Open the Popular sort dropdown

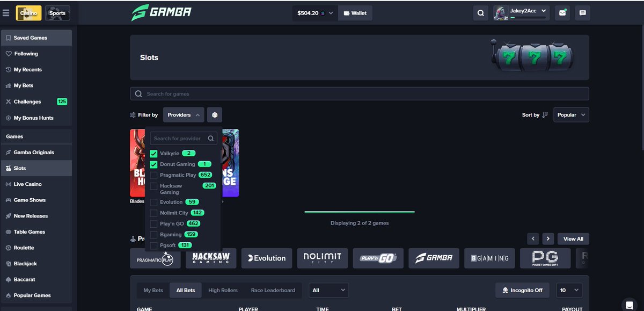(571, 115)
